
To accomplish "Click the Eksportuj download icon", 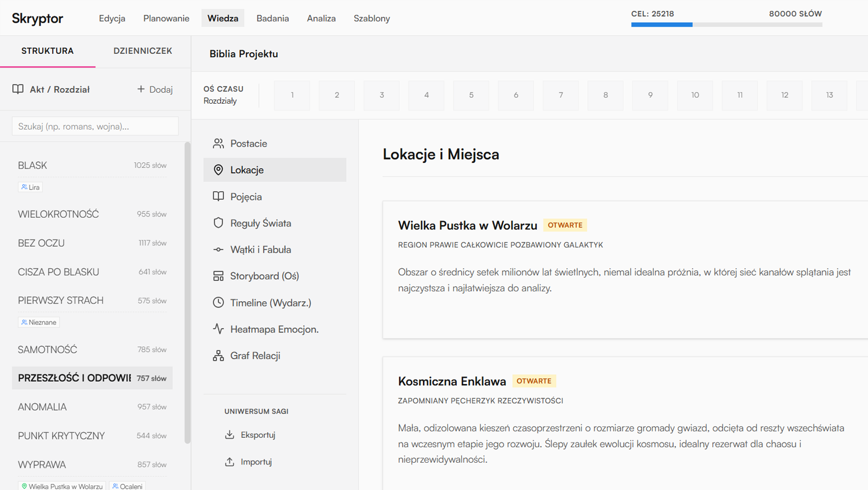I will pyautogui.click(x=230, y=434).
